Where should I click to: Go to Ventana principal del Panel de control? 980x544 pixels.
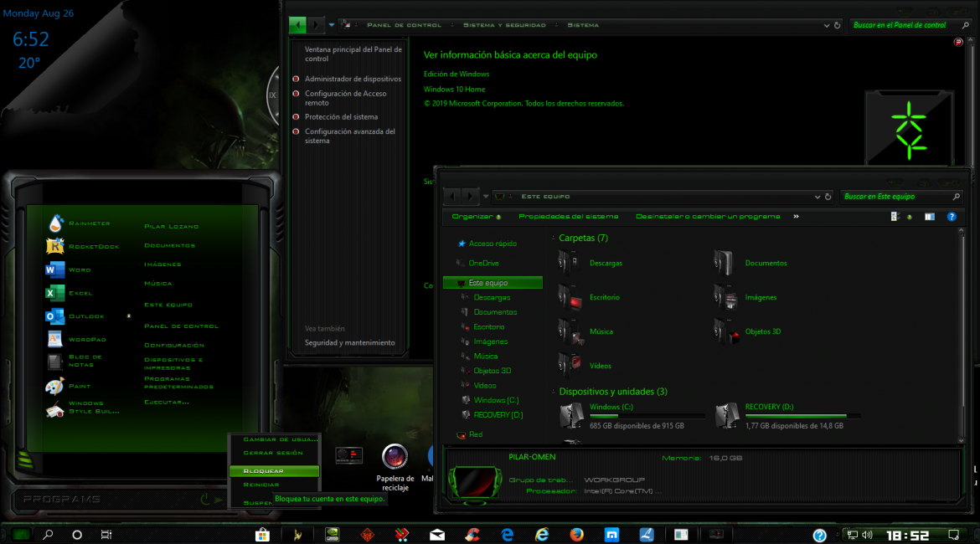(x=353, y=54)
